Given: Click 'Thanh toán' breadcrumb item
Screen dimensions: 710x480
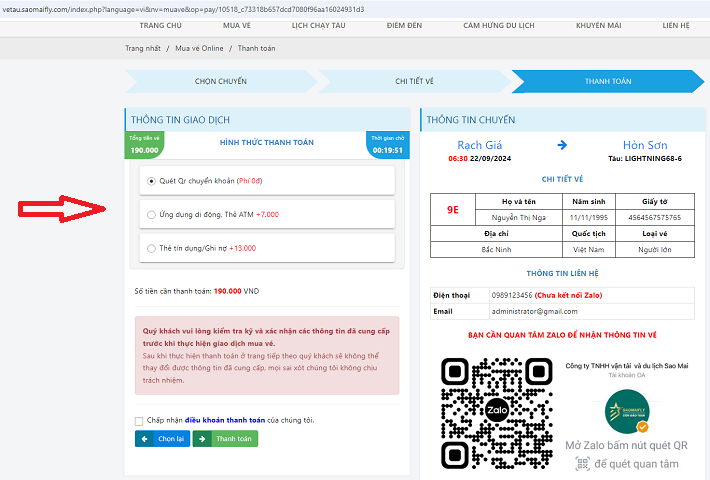Looking at the screenshot, I should pyautogui.click(x=256, y=48).
